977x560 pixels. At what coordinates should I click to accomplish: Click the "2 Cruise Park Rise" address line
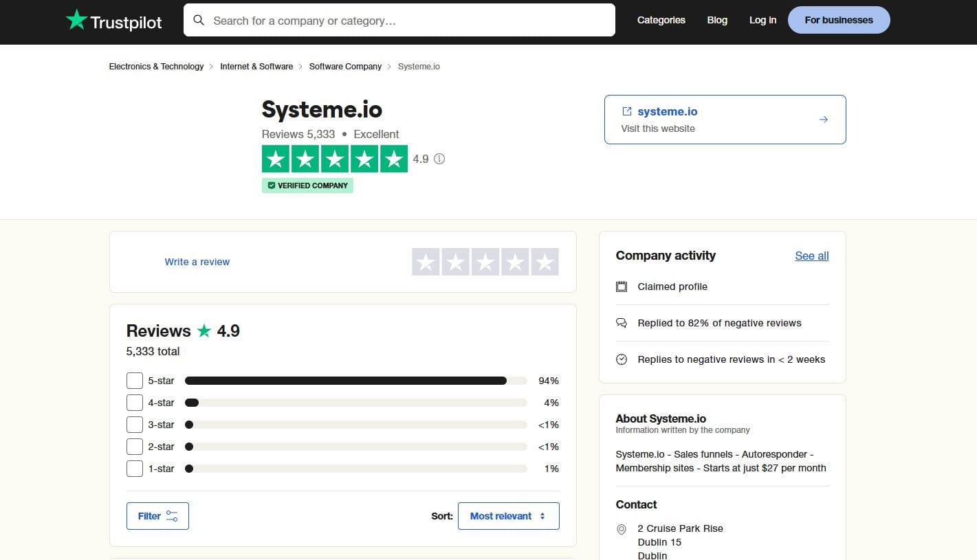pos(680,528)
